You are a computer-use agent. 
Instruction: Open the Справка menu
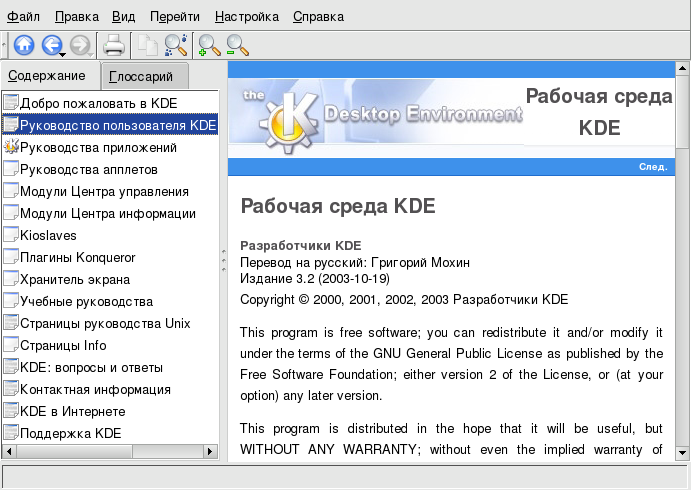(319, 17)
